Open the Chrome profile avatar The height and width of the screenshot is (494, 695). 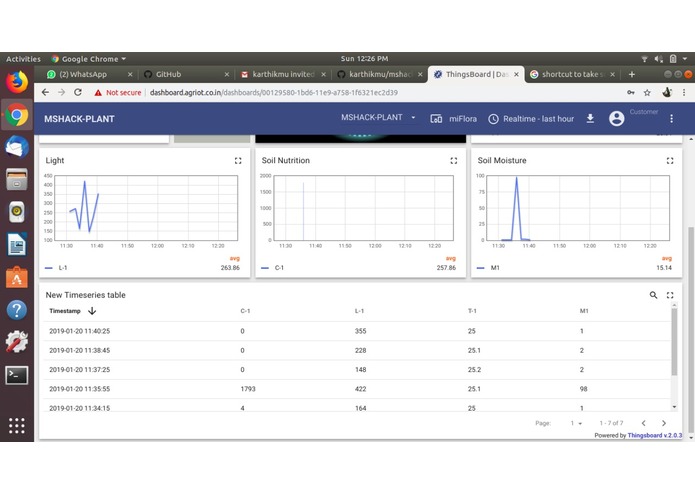click(667, 93)
